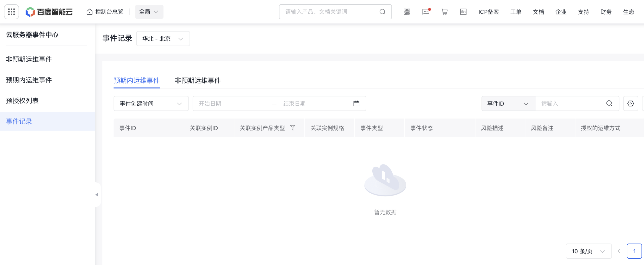Click the filter funnel on 关联实例产品类型 column
This screenshot has width=644, height=265.
tap(292, 128)
